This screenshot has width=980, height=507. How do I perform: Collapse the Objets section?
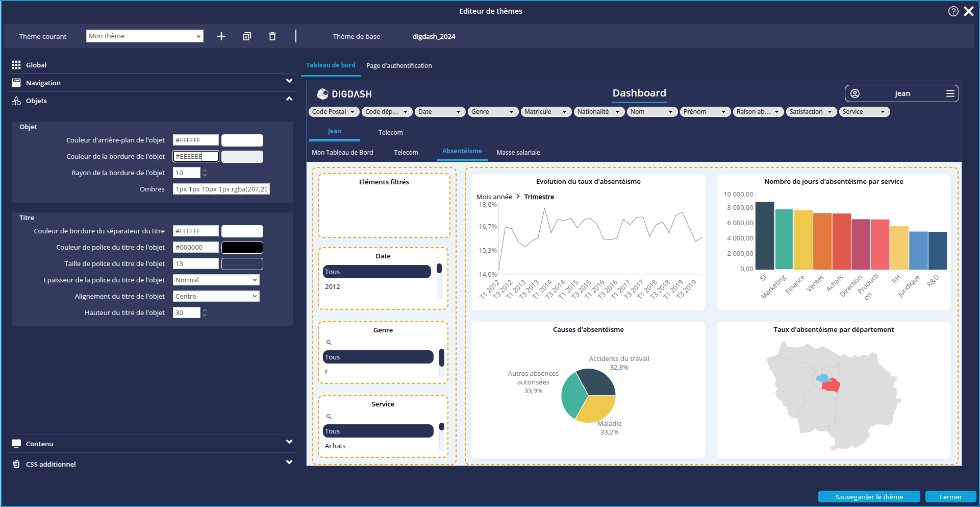289,99
